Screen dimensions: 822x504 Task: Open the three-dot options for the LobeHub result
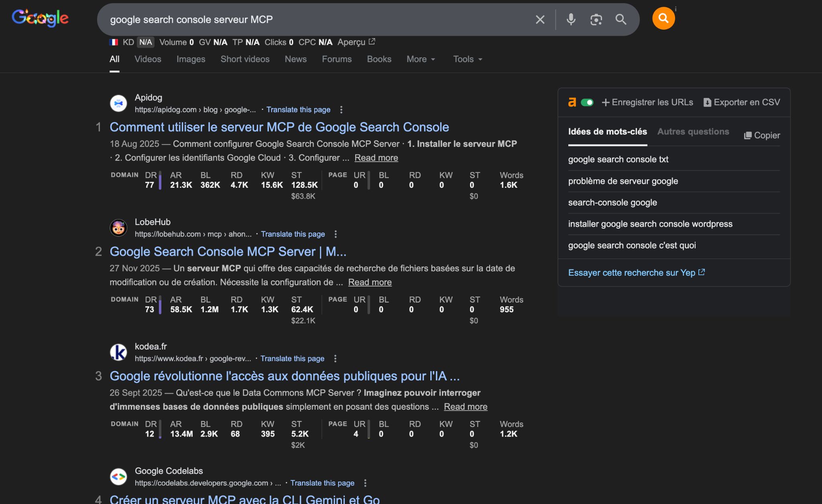click(x=336, y=234)
